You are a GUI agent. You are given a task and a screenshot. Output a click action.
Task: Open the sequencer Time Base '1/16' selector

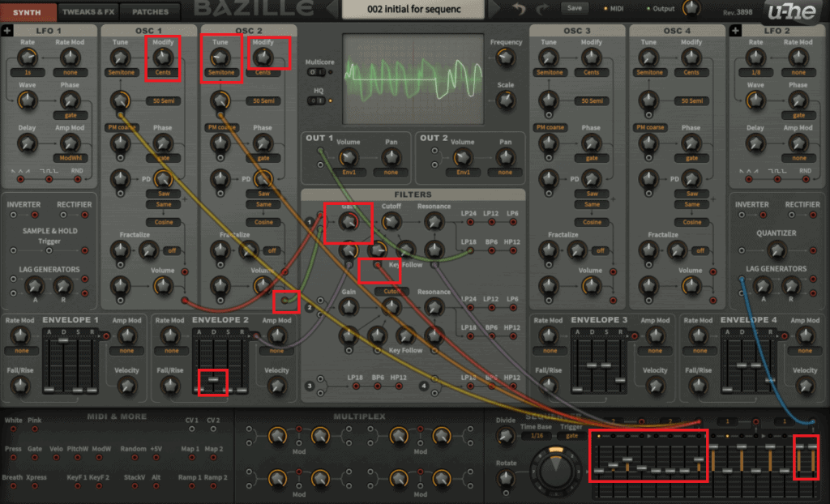click(533, 435)
